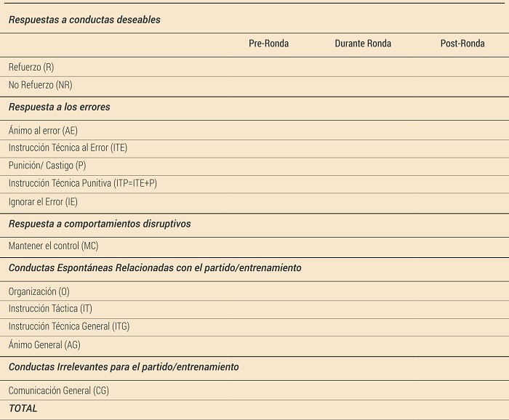The width and height of the screenshot is (509, 420).
Task: Click the TOTAL row label
Action: pos(23,408)
